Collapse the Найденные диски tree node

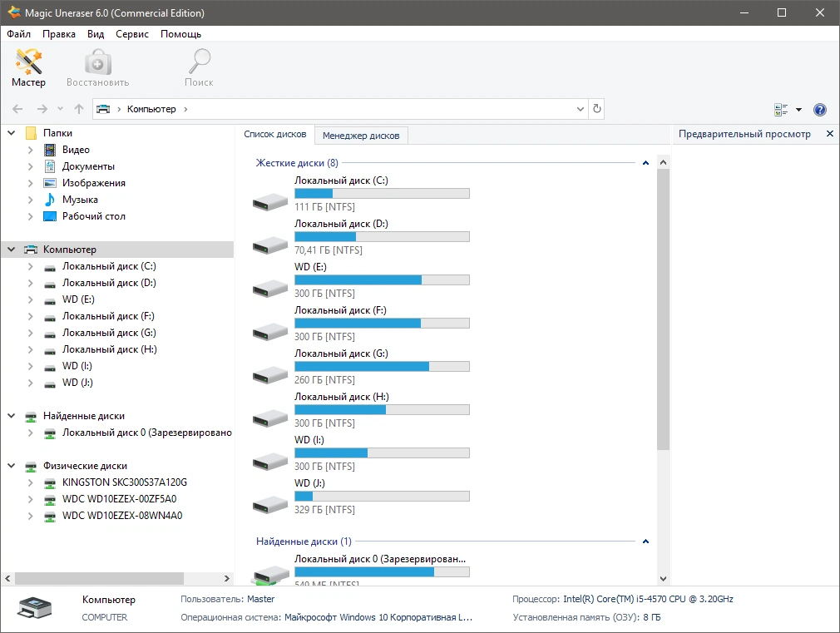pos(12,415)
